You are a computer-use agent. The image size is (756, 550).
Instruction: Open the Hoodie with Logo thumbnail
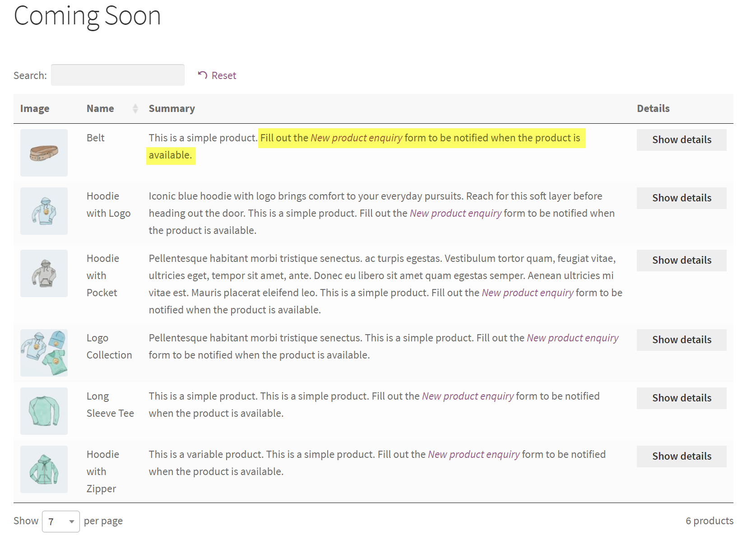[x=44, y=211]
